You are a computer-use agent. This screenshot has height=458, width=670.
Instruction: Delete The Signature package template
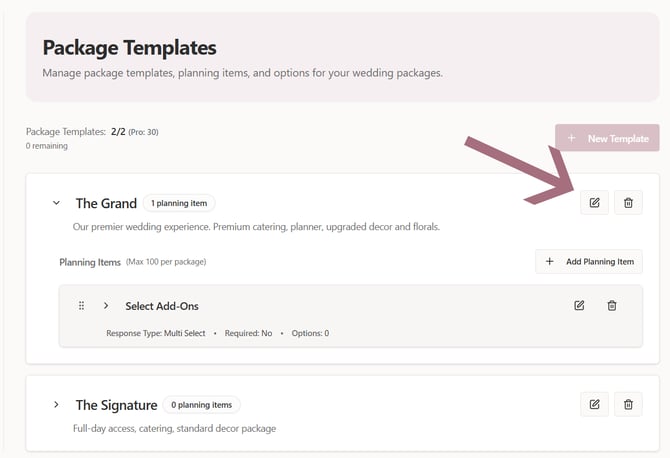[628, 404]
